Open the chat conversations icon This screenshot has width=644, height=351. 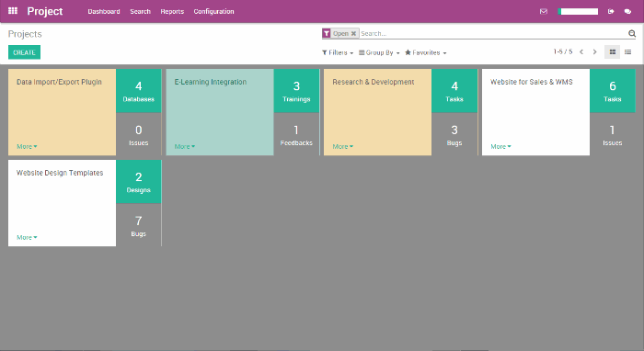[x=627, y=11]
